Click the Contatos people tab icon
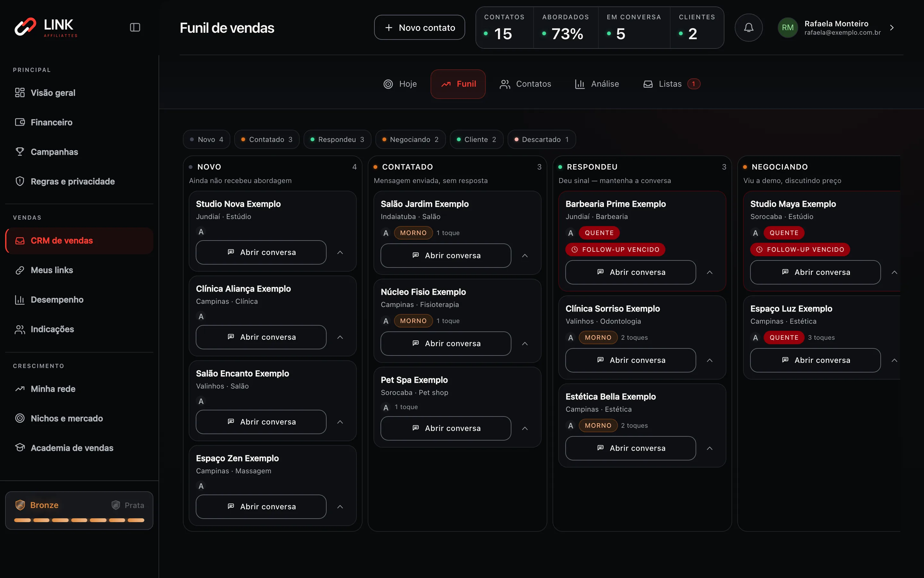The image size is (924, 578). tap(505, 84)
